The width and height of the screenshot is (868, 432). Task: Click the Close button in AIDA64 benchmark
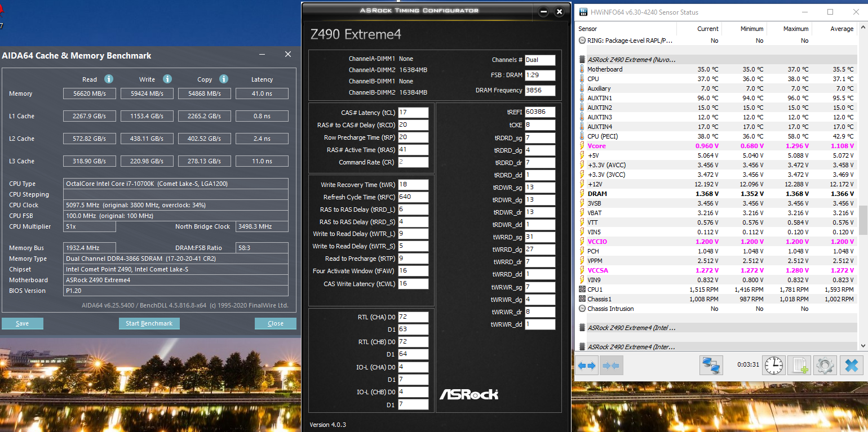point(276,323)
